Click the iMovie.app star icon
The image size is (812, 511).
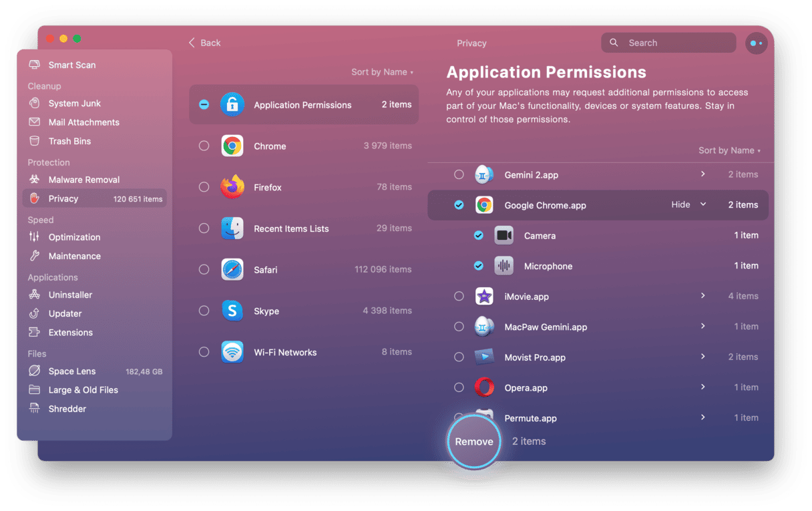click(x=484, y=297)
